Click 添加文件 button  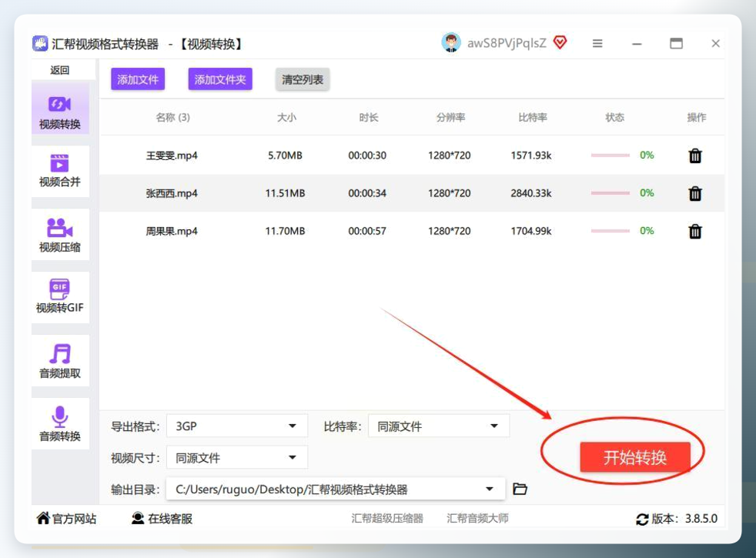tap(138, 79)
